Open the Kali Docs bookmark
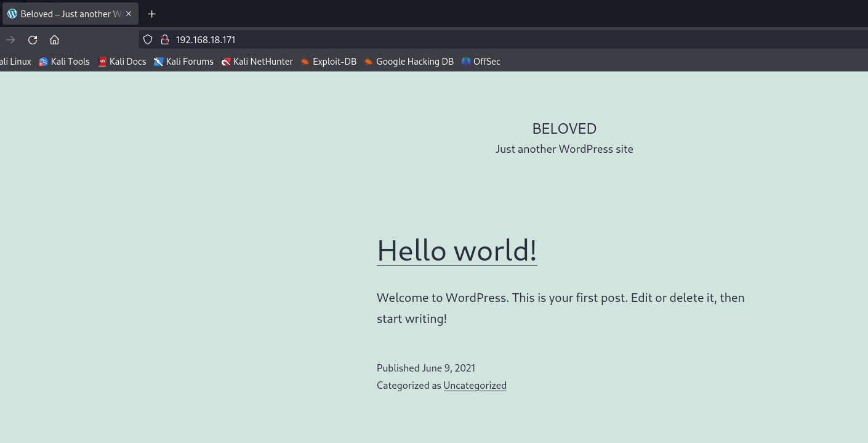 (122, 62)
